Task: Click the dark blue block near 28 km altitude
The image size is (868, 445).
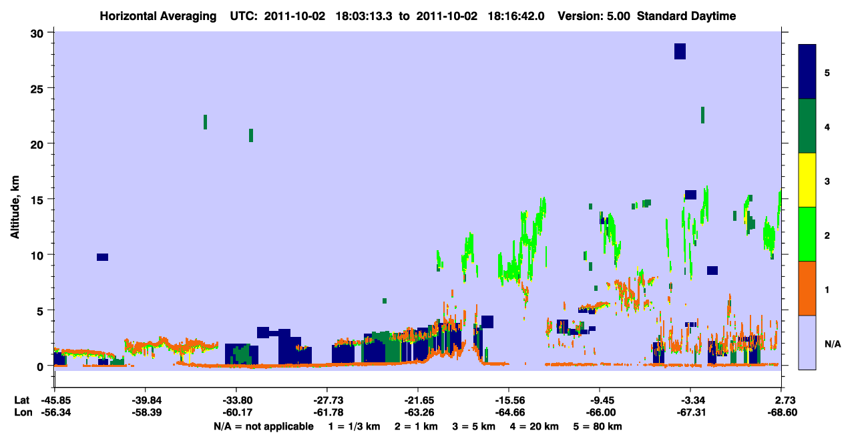Action: (x=680, y=51)
